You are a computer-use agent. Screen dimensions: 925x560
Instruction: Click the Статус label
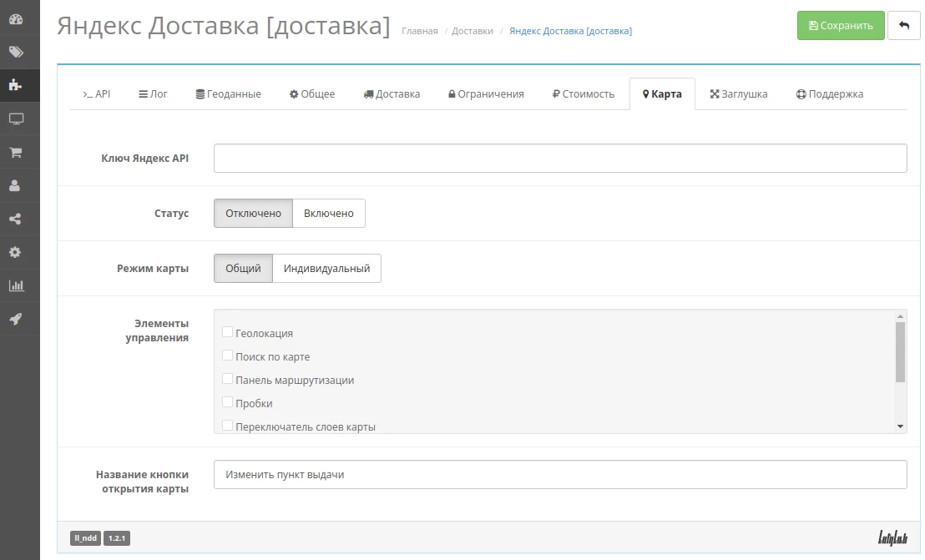coord(171,214)
